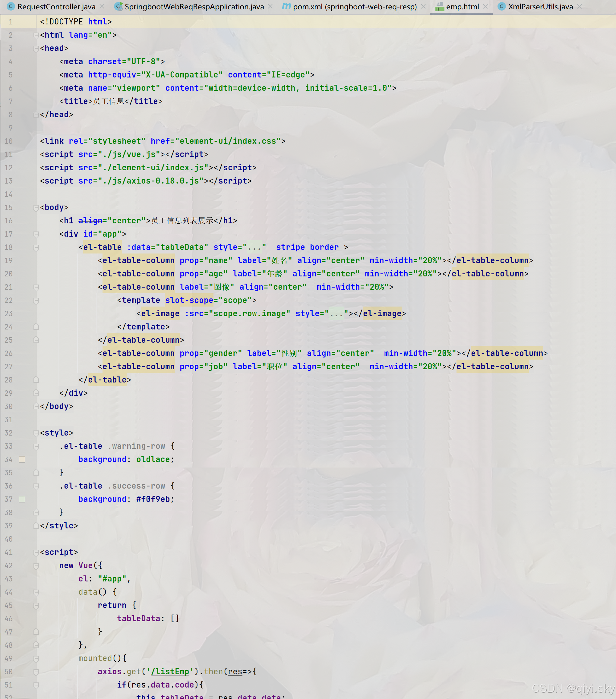Click the XmlParserUtils.java class icon
The width and height of the screenshot is (616, 699).
(501, 7)
